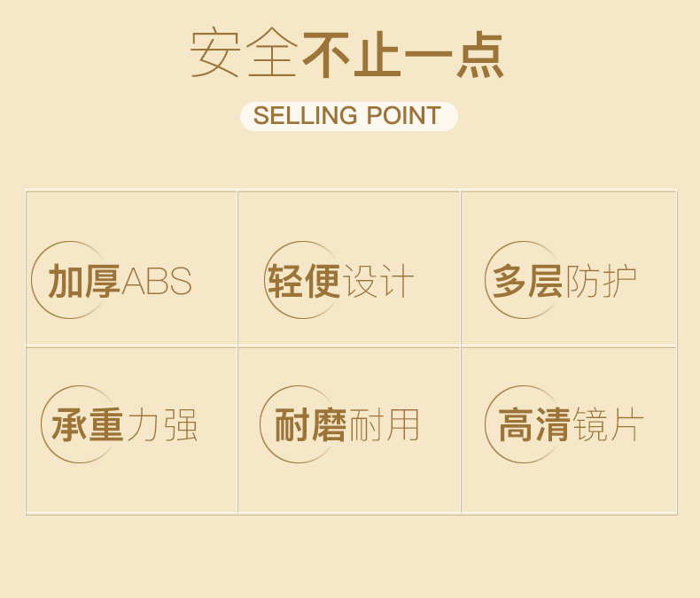Select the 力强 text after 承重
700x598 pixels.
coord(161,425)
